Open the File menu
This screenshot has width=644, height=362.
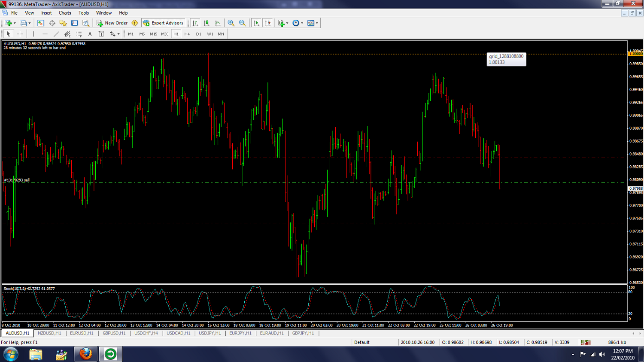[14, 13]
